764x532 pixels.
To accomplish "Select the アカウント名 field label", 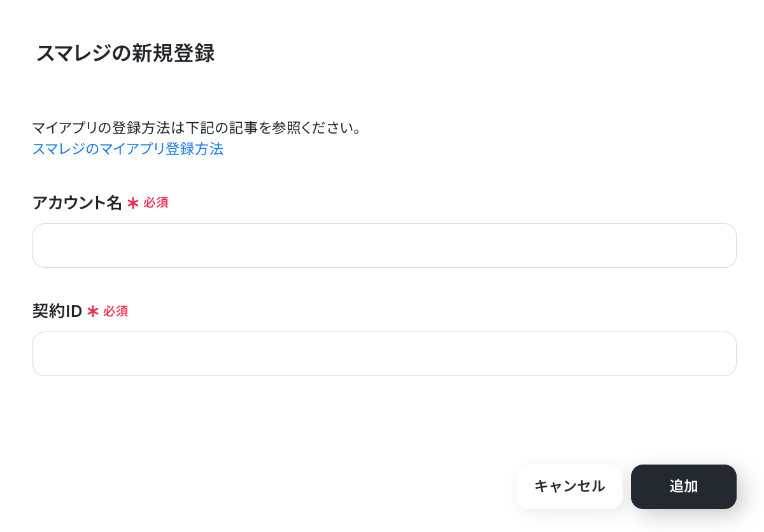I will 77,203.
